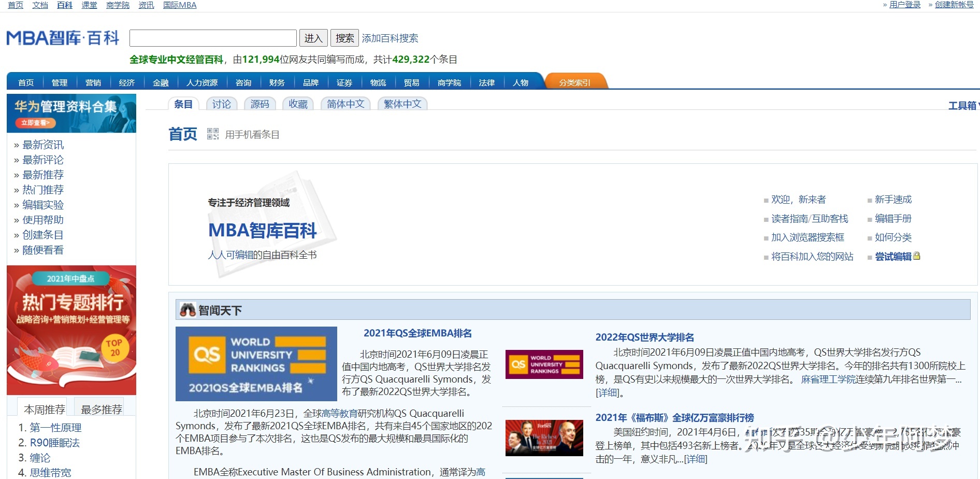Viewport: 980px width, 479px height.
Task: Click the lock icon beside 尝试编辑
Action: tap(917, 256)
